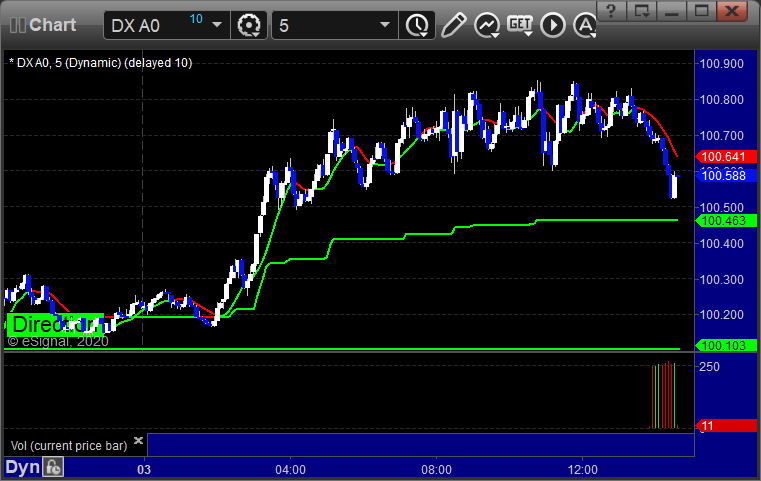Click the circled A alerts icon

tap(583, 24)
